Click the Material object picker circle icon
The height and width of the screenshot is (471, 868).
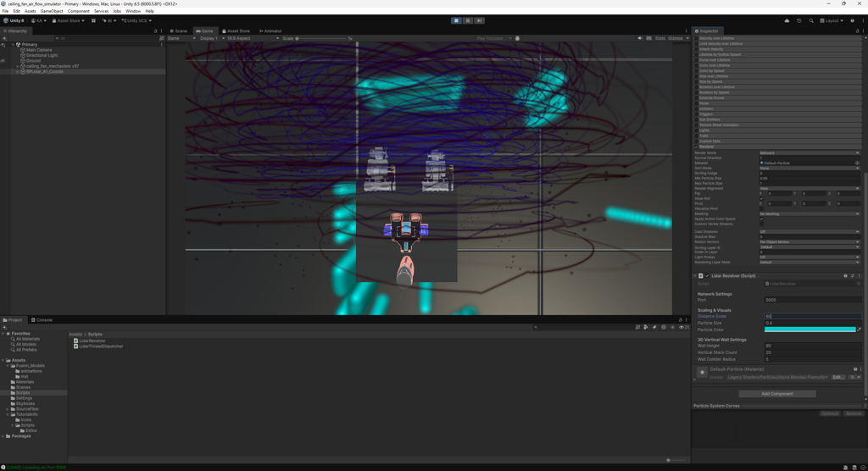[x=857, y=163]
